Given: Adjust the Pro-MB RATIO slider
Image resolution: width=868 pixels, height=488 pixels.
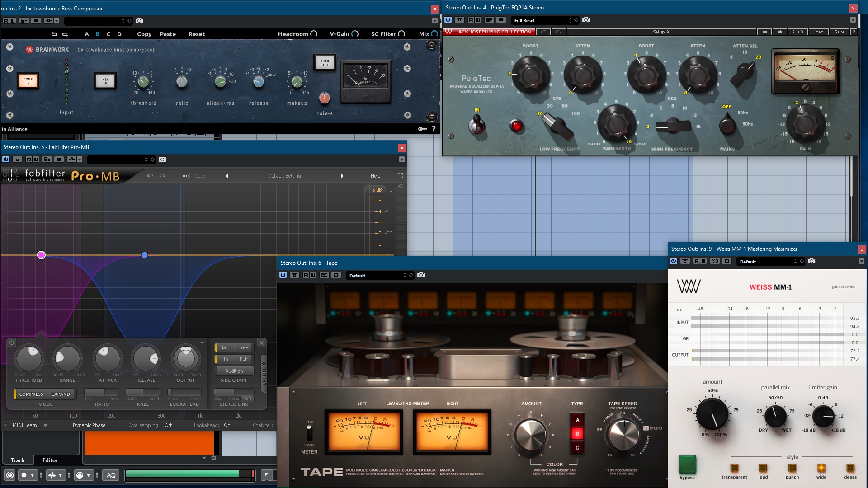Looking at the screenshot, I should 101,392.
